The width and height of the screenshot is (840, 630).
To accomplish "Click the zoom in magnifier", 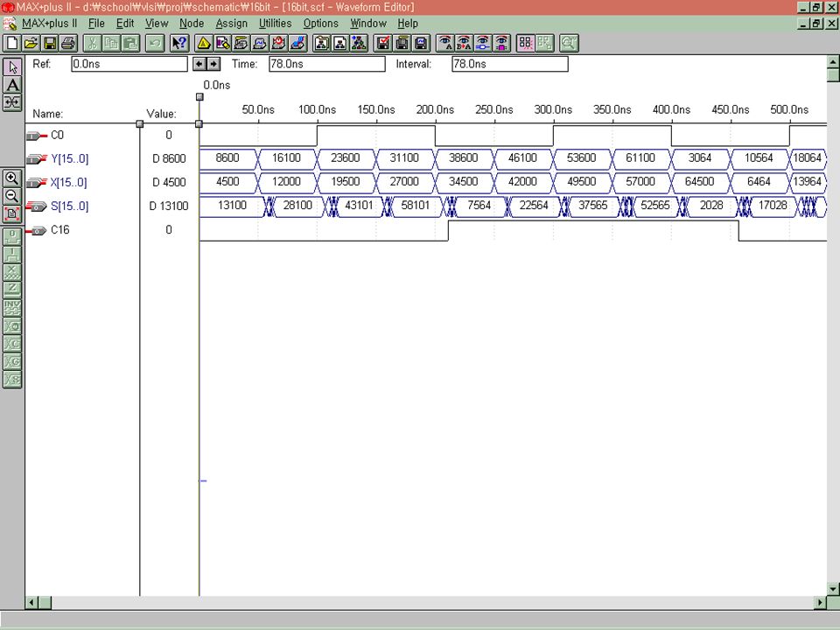I will [x=11, y=178].
